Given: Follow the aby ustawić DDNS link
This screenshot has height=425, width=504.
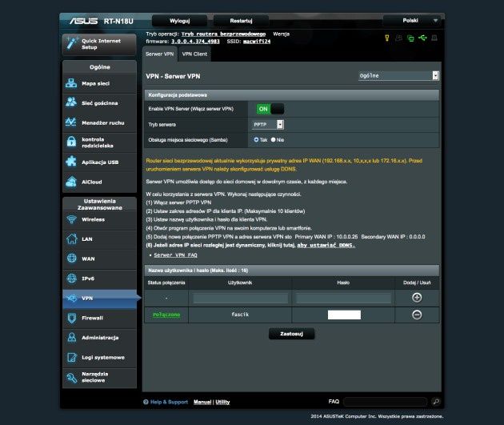Looking at the screenshot, I should click(x=326, y=245).
